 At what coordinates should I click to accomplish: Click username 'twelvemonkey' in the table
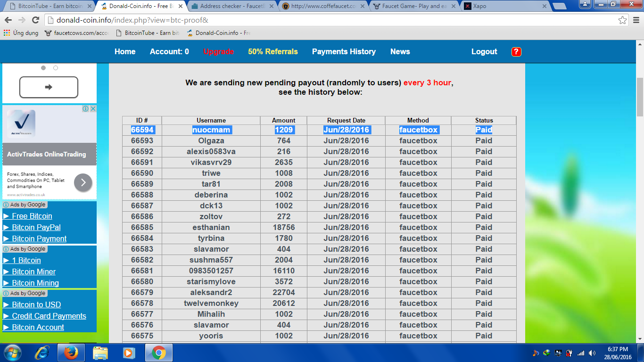click(x=211, y=303)
